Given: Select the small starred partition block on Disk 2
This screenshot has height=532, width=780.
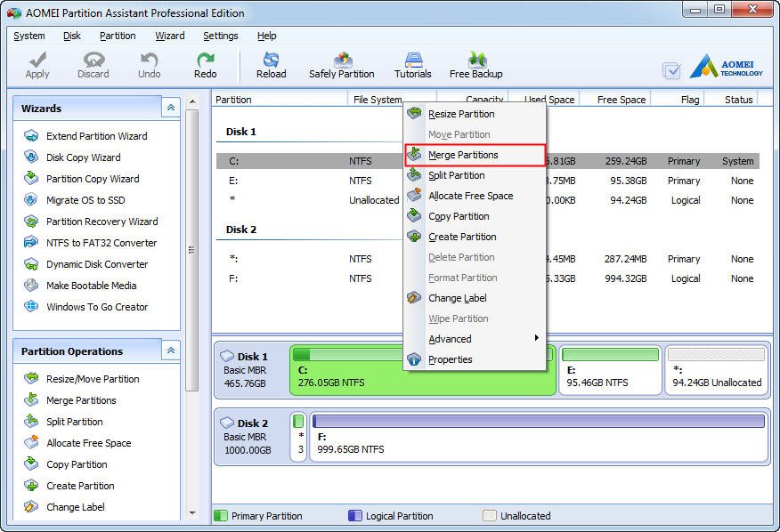Looking at the screenshot, I should (298, 437).
